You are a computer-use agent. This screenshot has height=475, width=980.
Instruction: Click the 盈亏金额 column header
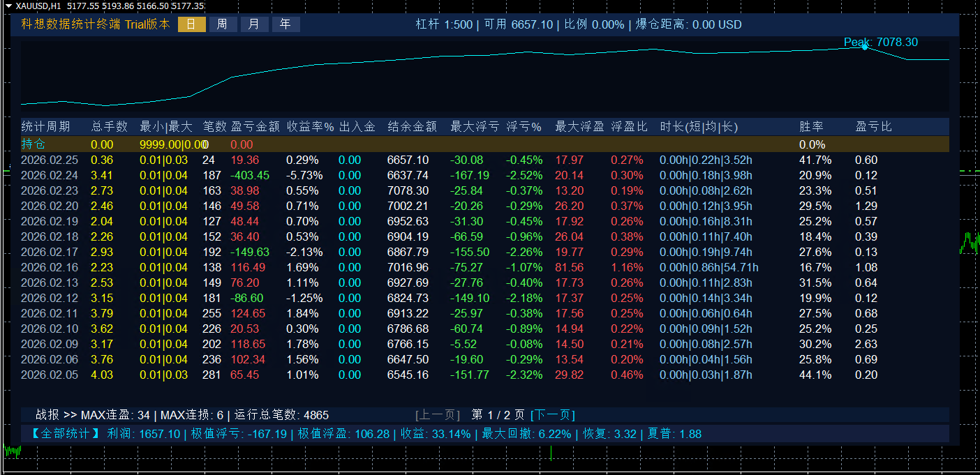[x=255, y=127]
